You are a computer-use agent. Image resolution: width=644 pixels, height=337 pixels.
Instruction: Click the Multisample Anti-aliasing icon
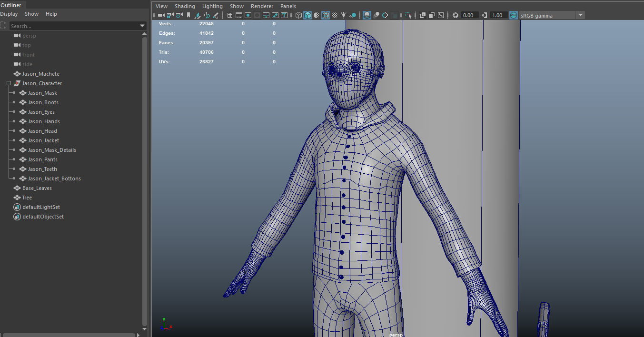tap(385, 15)
